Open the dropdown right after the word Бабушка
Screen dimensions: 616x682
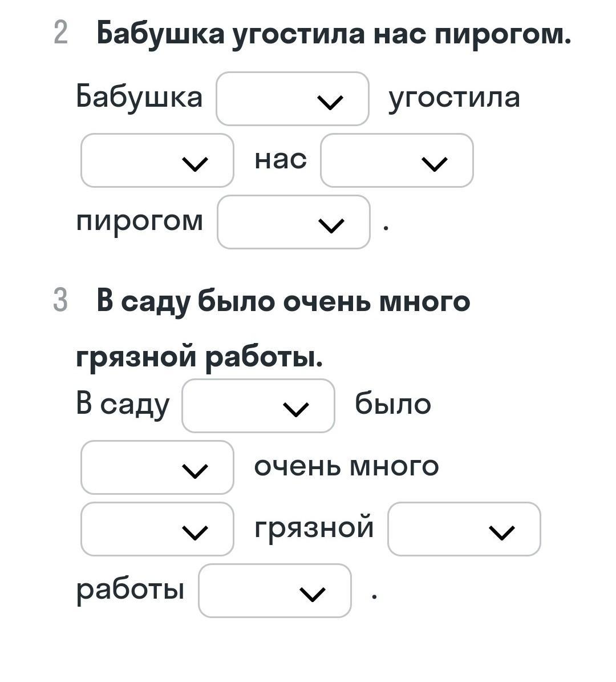(292, 99)
